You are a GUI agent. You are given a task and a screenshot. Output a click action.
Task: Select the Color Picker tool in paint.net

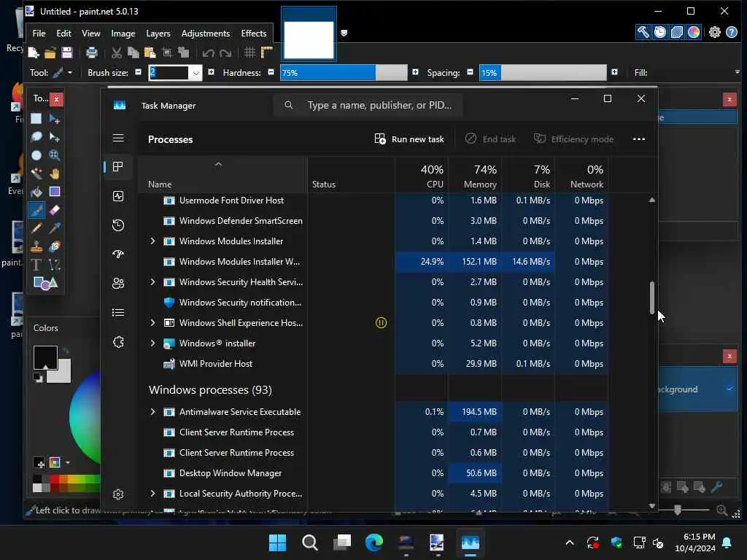(54, 228)
